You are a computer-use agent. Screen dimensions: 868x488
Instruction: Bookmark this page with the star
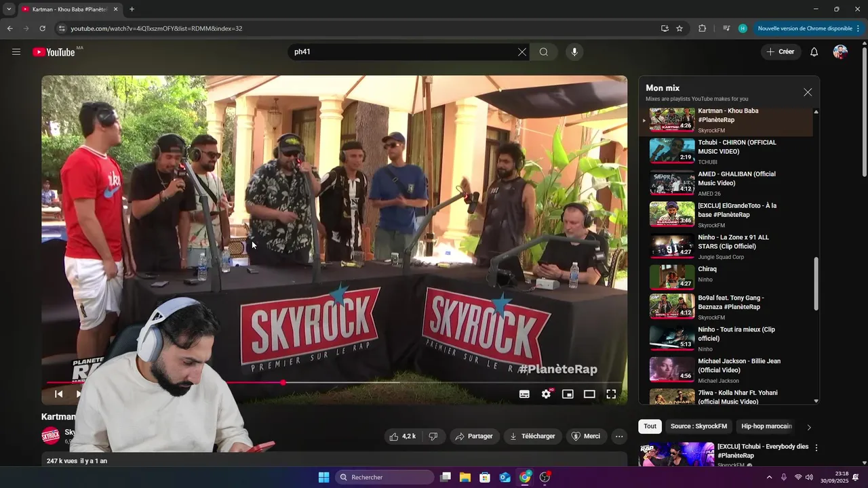(x=679, y=28)
